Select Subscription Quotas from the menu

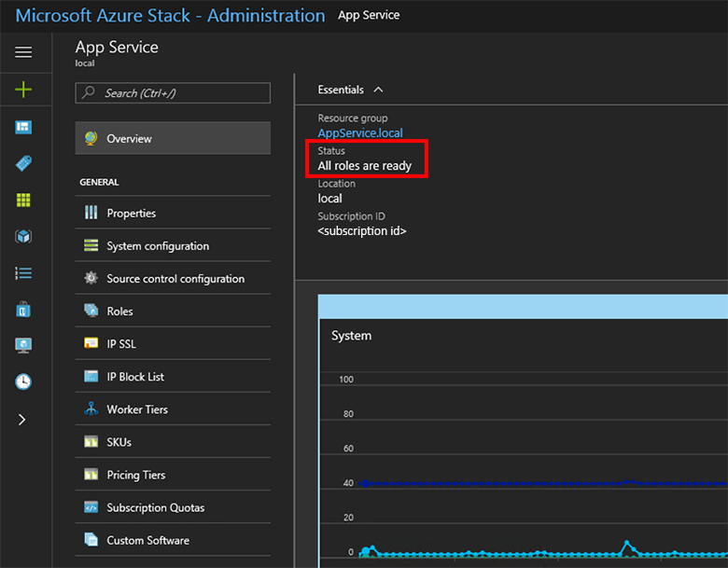155,508
